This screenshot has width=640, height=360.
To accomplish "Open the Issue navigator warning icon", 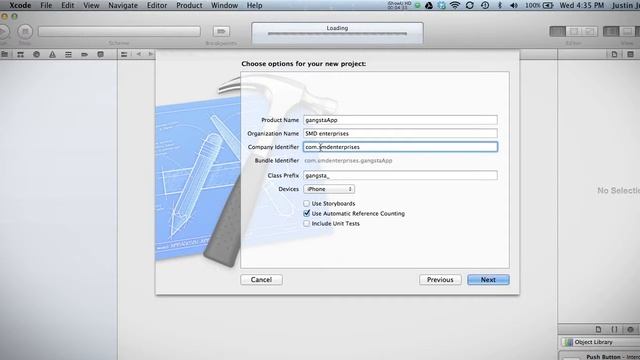I will [52, 54].
